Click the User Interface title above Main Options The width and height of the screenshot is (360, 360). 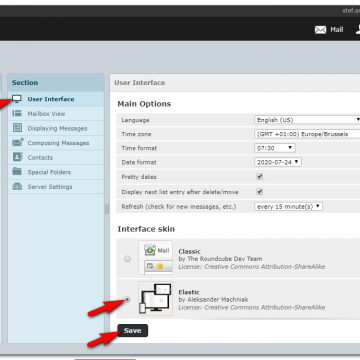click(140, 83)
